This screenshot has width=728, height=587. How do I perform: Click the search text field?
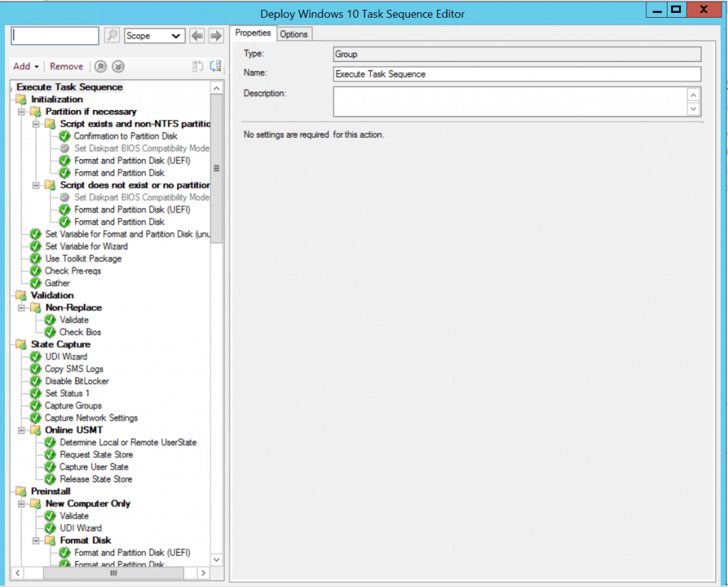(x=55, y=36)
